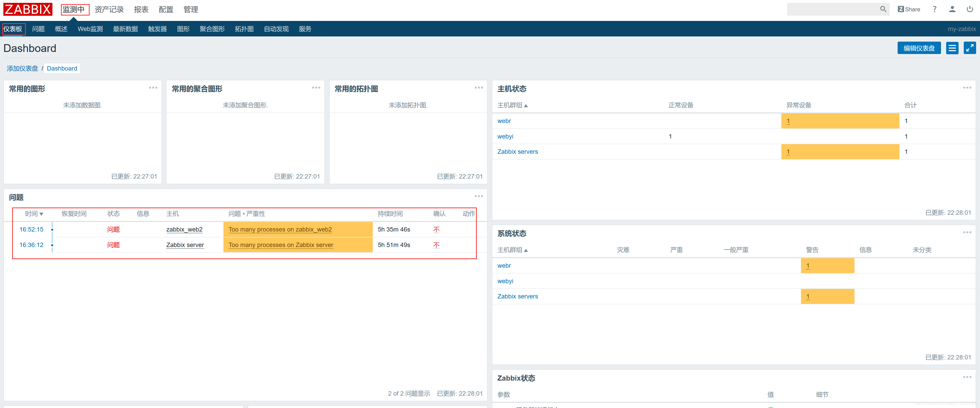Click host Zabbix server in problems
This screenshot has width=980, height=408.
point(185,245)
